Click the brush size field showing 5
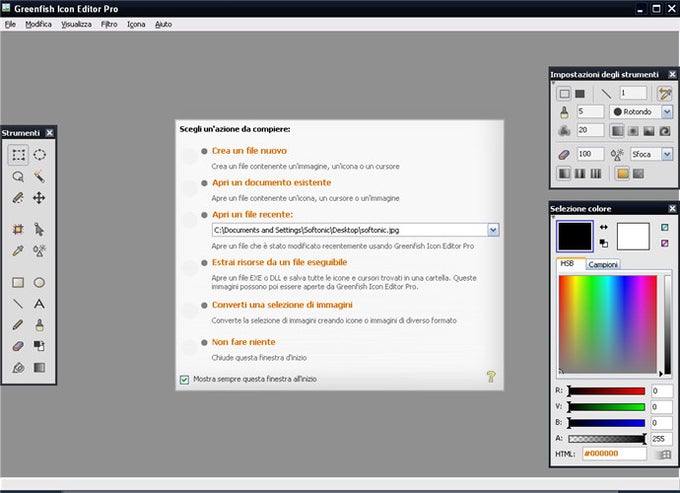This screenshot has height=493, width=680. (590, 112)
